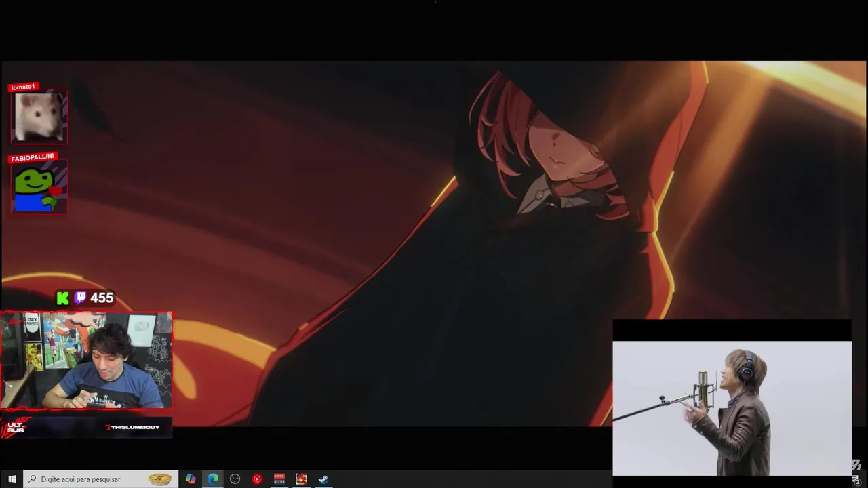868x488 pixels.
Task: Click FABIOPALLINI's frog avatar
Action: click(x=39, y=188)
